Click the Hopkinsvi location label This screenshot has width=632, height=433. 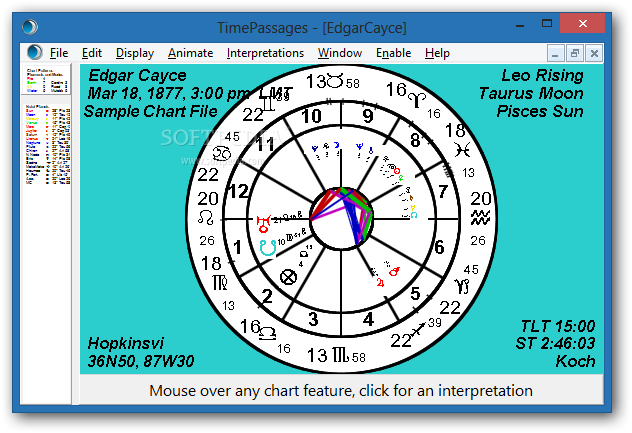click(126, 343)
